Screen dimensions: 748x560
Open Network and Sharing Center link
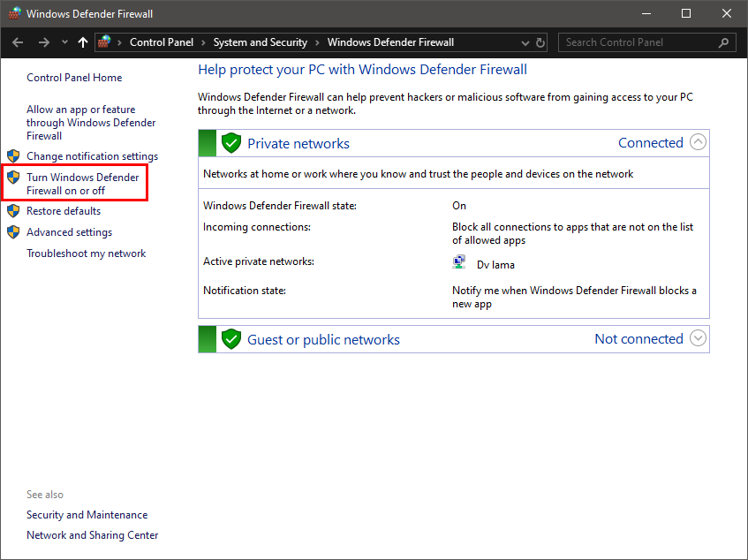point(93,535)
